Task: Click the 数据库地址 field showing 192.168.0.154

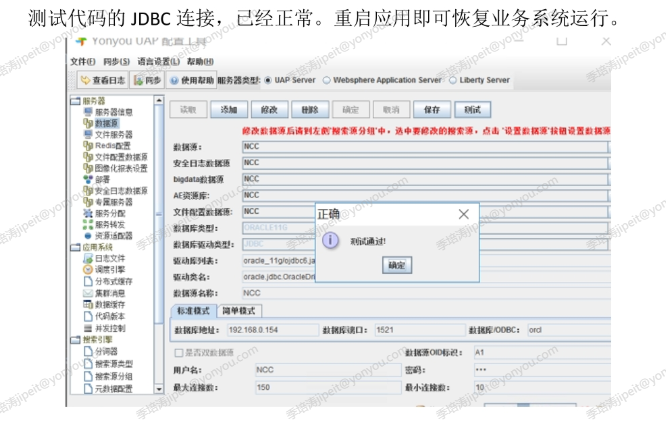Action: 273,330
